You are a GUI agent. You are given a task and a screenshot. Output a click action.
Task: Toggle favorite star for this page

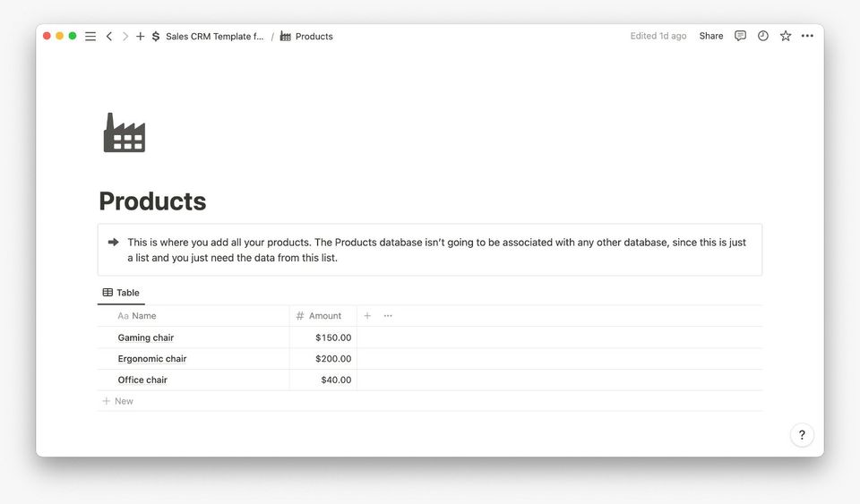click(x=786, y=36)
